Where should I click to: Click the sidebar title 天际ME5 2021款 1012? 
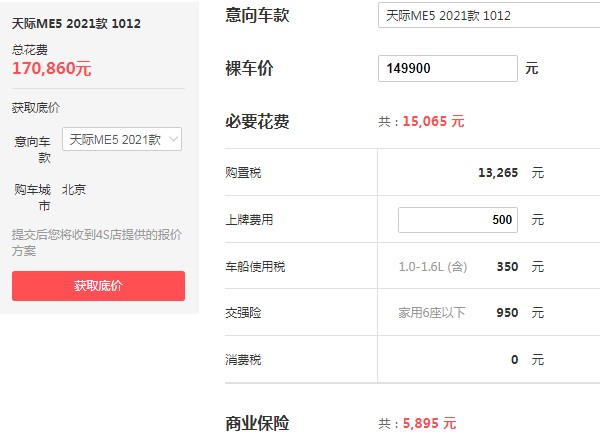76,24
